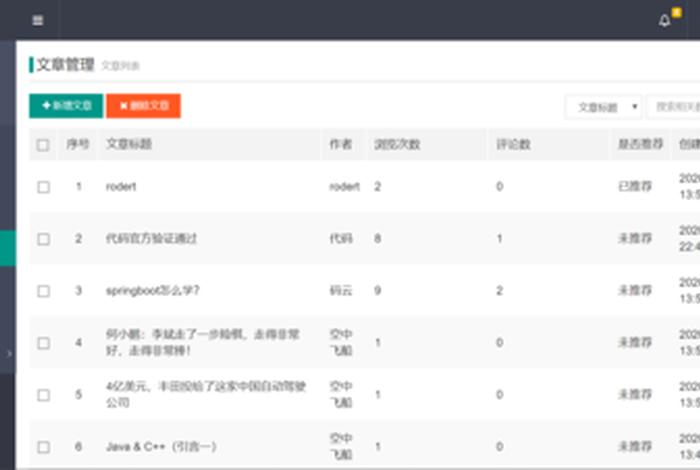
Task: Click the 是否推荐 column header
Action: point(640,145)
